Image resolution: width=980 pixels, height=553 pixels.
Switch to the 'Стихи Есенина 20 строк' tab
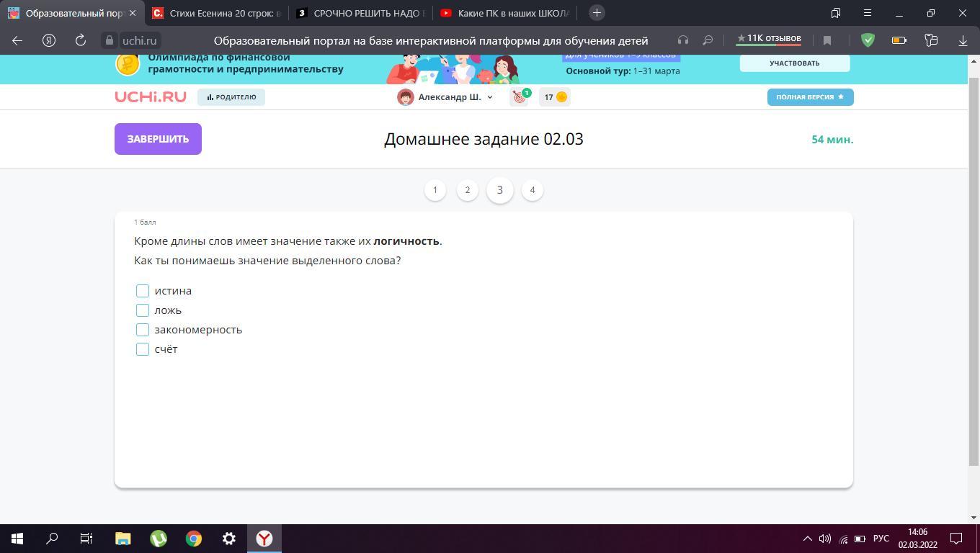(x=216, y=13)
